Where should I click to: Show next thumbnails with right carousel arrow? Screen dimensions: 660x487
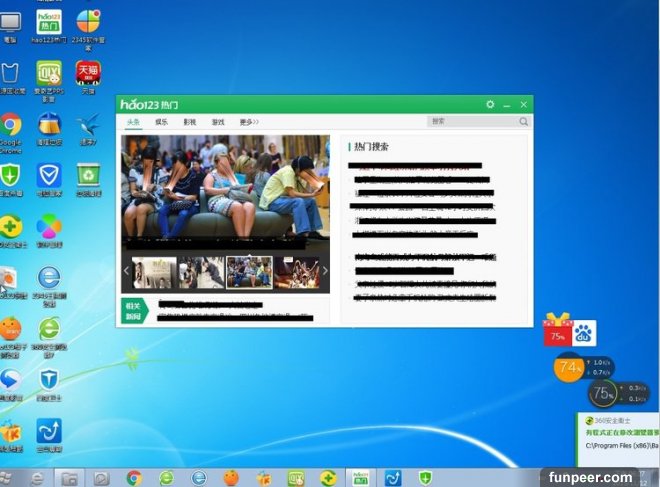[x=325, y=270]
